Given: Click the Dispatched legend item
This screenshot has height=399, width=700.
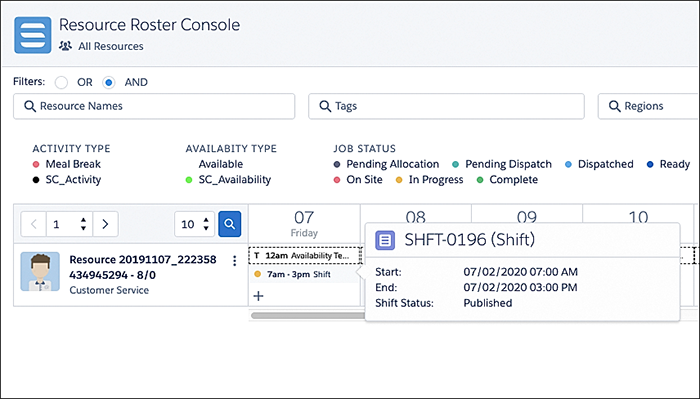Looking at the screenshot, I should [x=599, y=164].
